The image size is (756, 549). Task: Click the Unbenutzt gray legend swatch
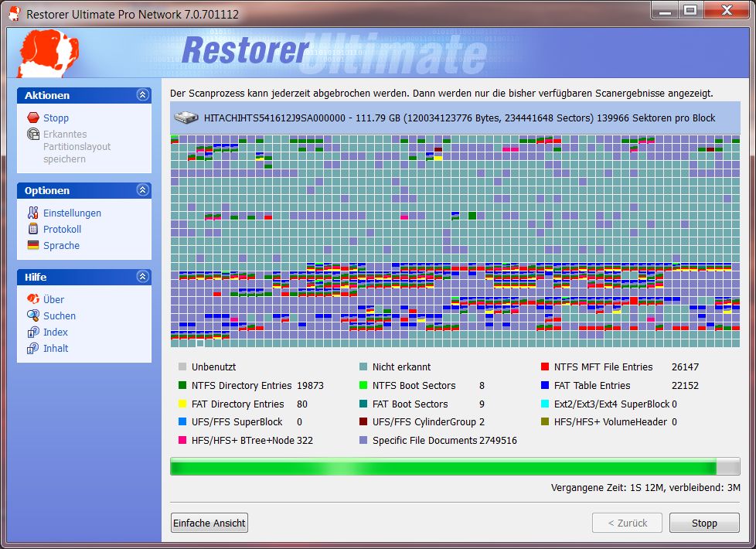coord(182,367)
